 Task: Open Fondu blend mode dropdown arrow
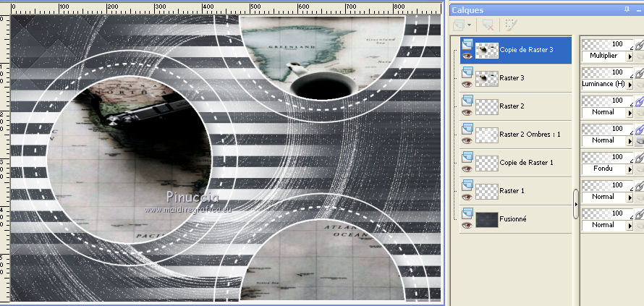(x=630, y=169)
